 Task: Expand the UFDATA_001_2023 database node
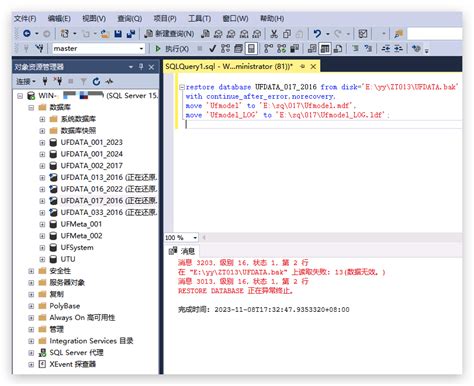[42, 142]
